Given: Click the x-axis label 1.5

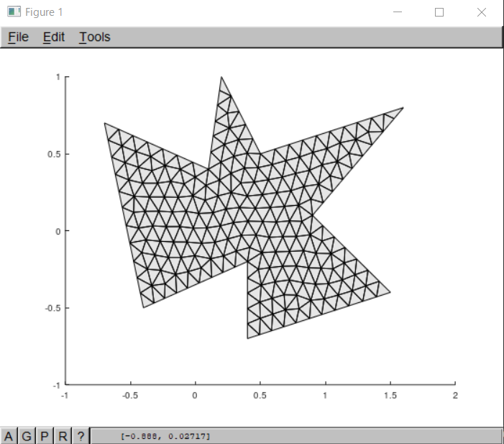Looking at the screenshot, I should click(390, 395).
